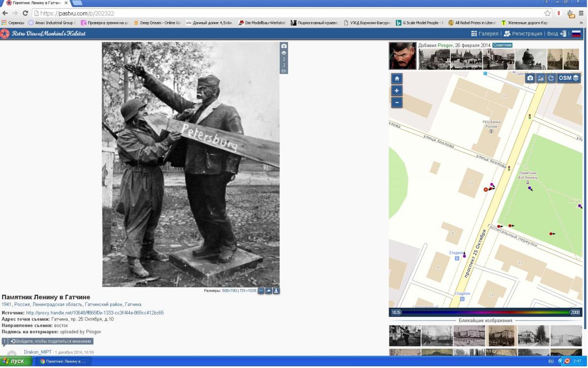Download the photo with the download icon
The height and width of the screenshot is (368, 588).
[276, 290]
